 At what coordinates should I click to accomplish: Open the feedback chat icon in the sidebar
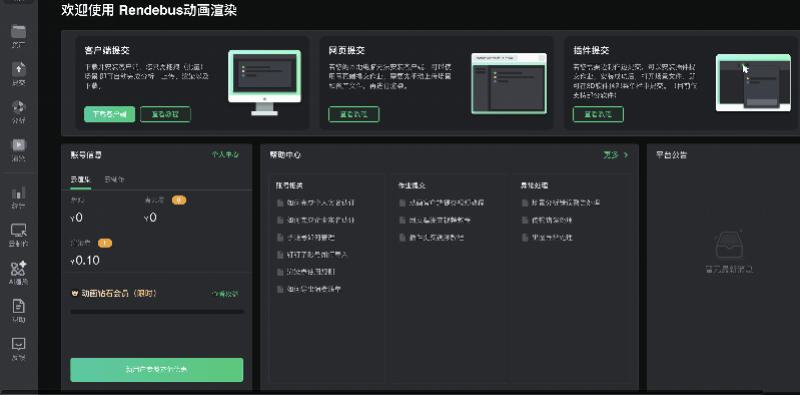[x=18, y=344]
